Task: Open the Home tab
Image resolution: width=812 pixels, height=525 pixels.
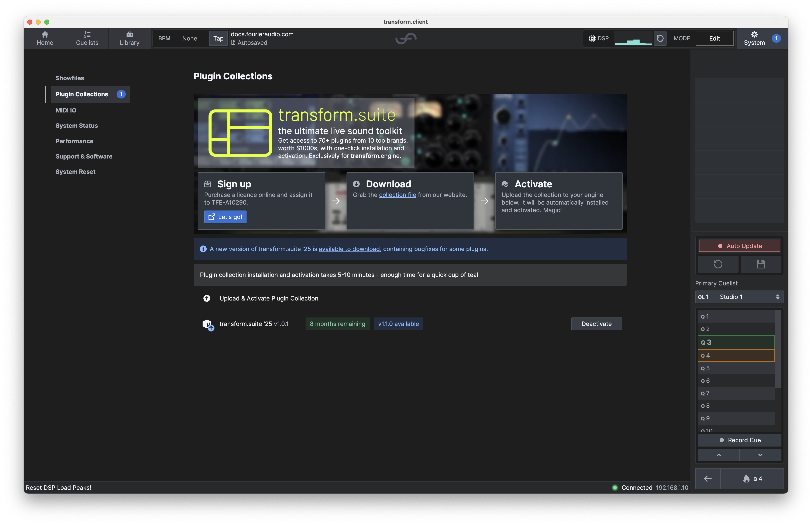Action: 45,38
